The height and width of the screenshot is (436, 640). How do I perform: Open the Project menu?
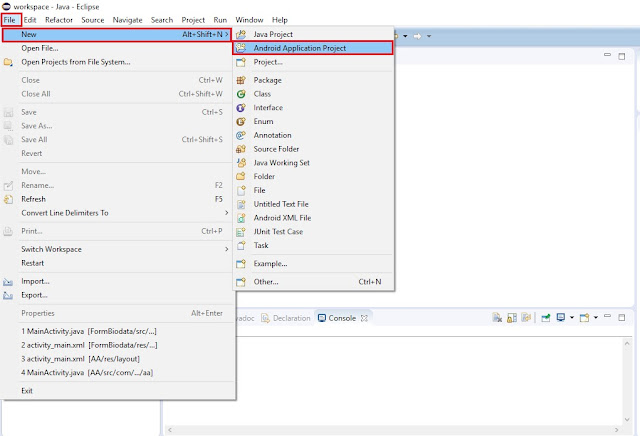click(x=193, y=20)
